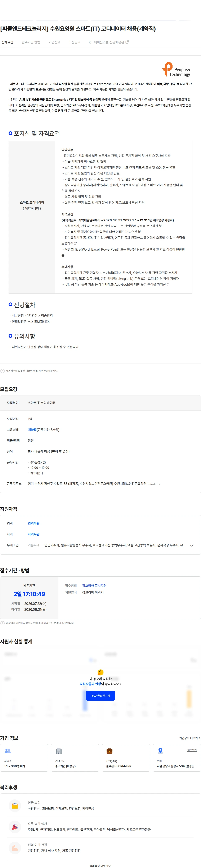The height and width of the screenshot is (868, 201).
Task: Switch to the 접수기간·방법 tab
Action: tap(31, 42)
